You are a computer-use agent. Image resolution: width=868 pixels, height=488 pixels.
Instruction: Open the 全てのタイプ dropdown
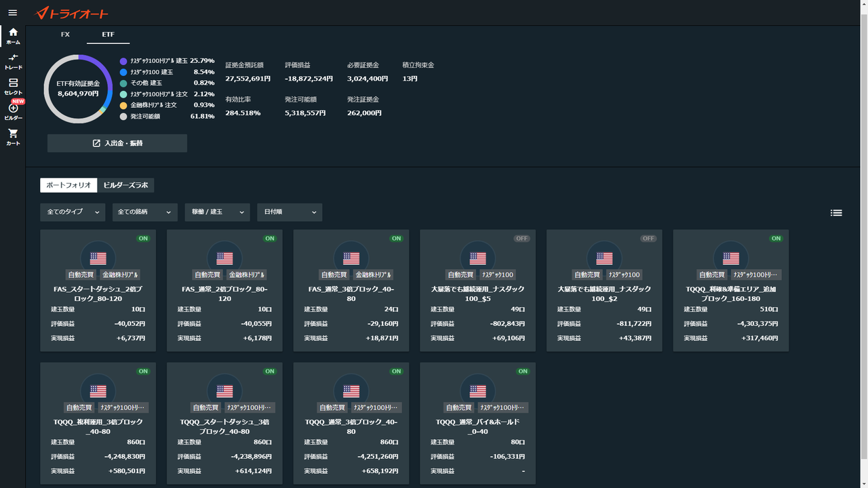pyautogui.click(x=73, y=212)
